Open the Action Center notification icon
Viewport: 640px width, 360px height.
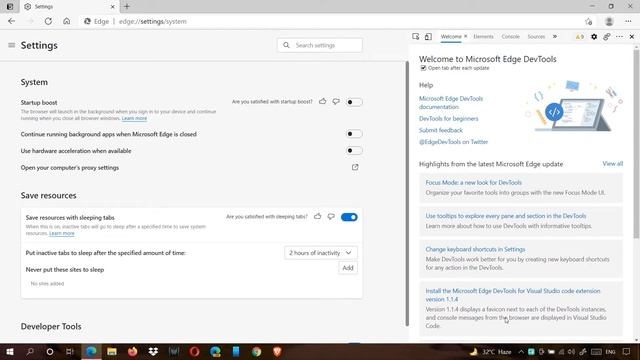pyautogui.click(x=627, y=351)
